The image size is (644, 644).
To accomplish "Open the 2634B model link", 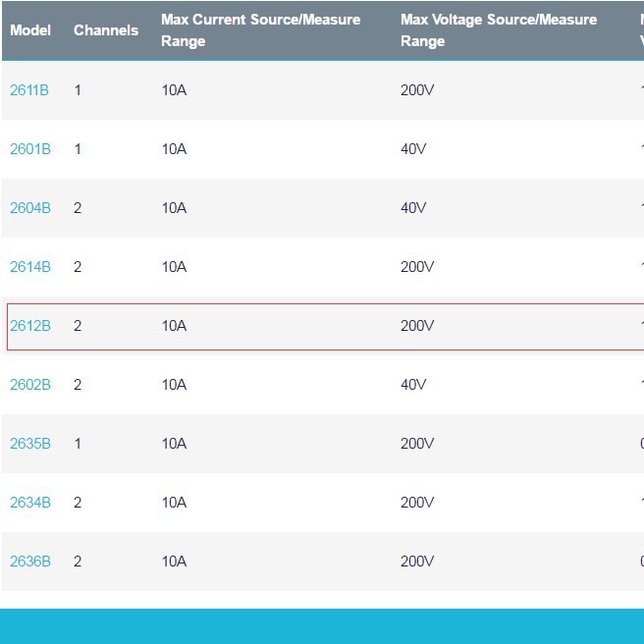I will (x=30, y=503).
